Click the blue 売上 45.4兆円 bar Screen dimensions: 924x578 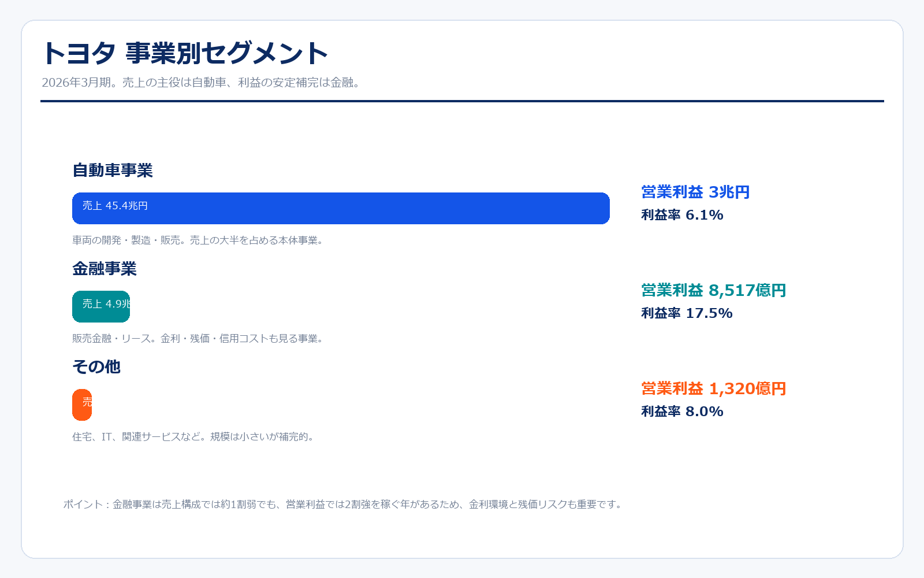point(341,208)
